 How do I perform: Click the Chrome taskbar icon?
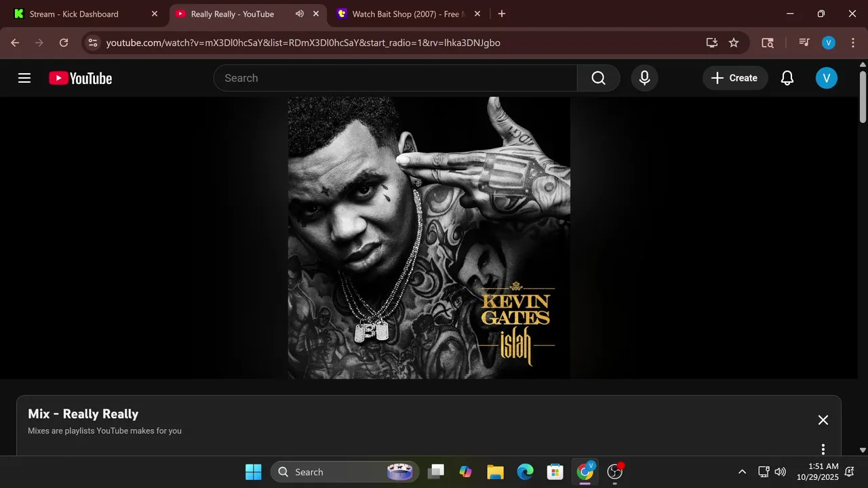(585, 472)
